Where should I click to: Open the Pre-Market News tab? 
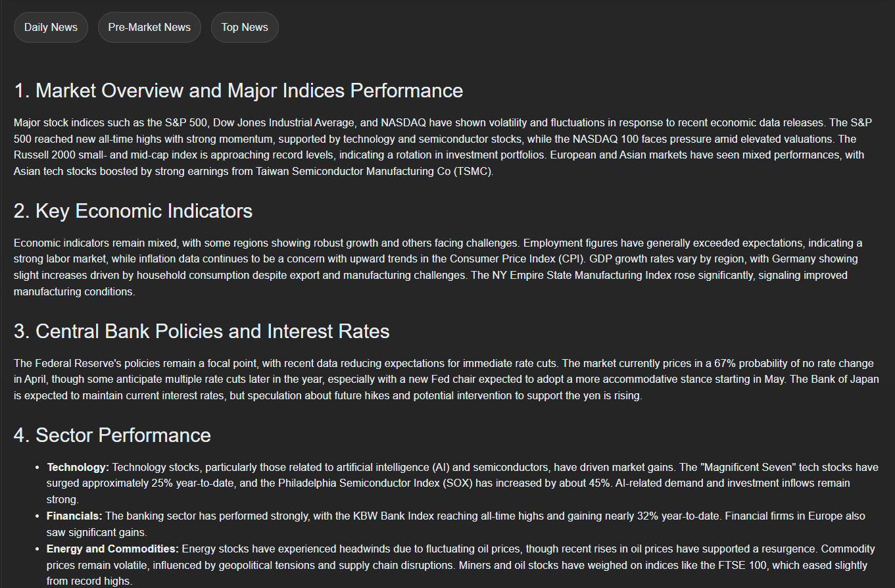tap(149, 27)
